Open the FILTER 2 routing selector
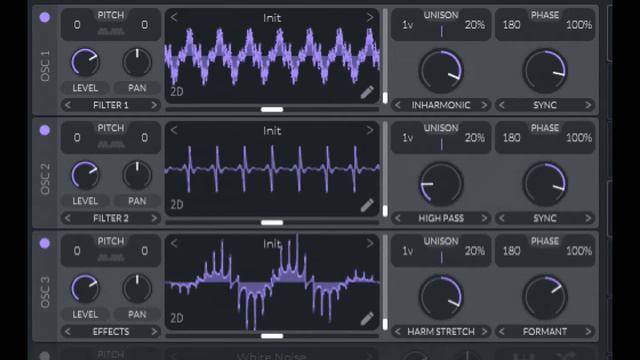This screenshot has width=640, height=360. coord(111,218)
